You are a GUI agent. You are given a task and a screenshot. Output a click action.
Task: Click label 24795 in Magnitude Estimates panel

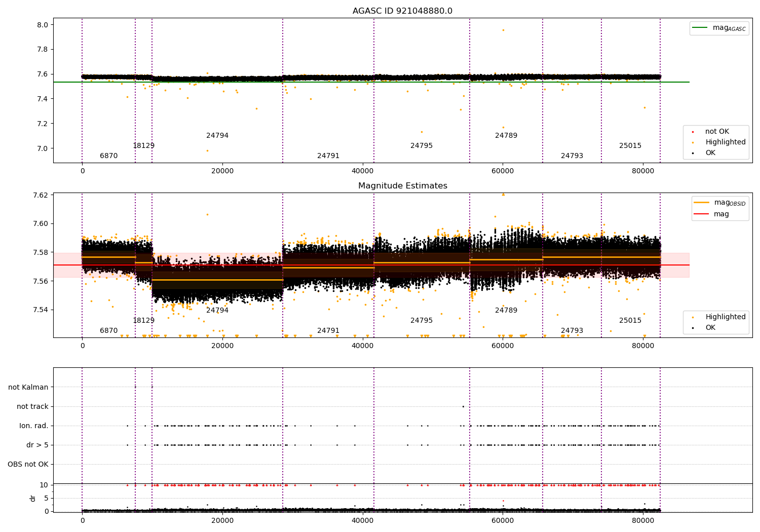point(422,321)
